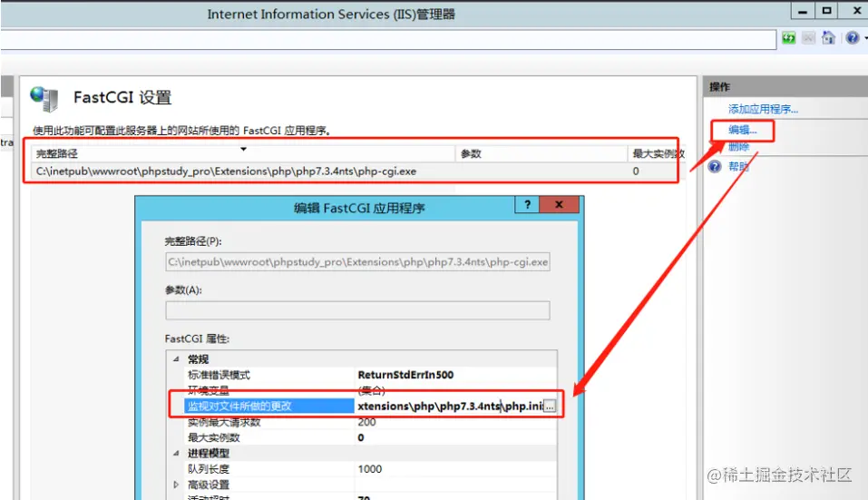Go to the Home icon in toolbar
868x500 pixels.
pos(828,37)
